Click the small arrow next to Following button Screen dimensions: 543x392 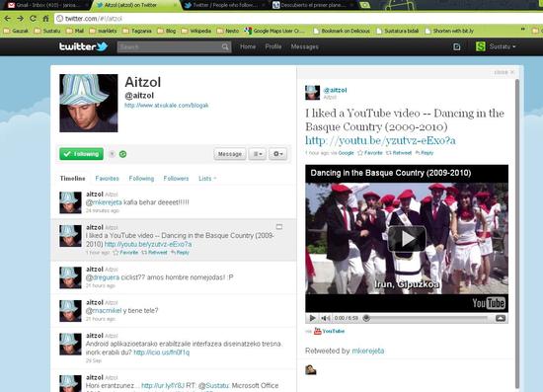(113, 154)
